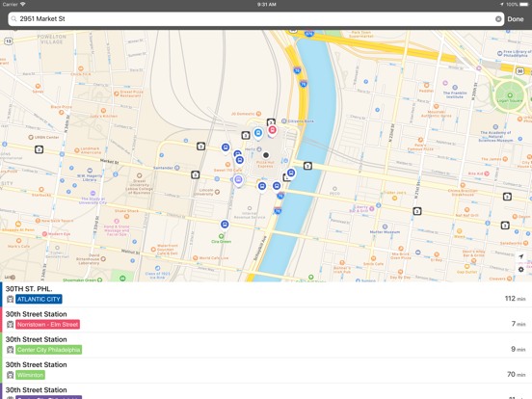Tap 30th Street Station title above Norristown badge
The image size is (532, 399).
coord(36,314)
